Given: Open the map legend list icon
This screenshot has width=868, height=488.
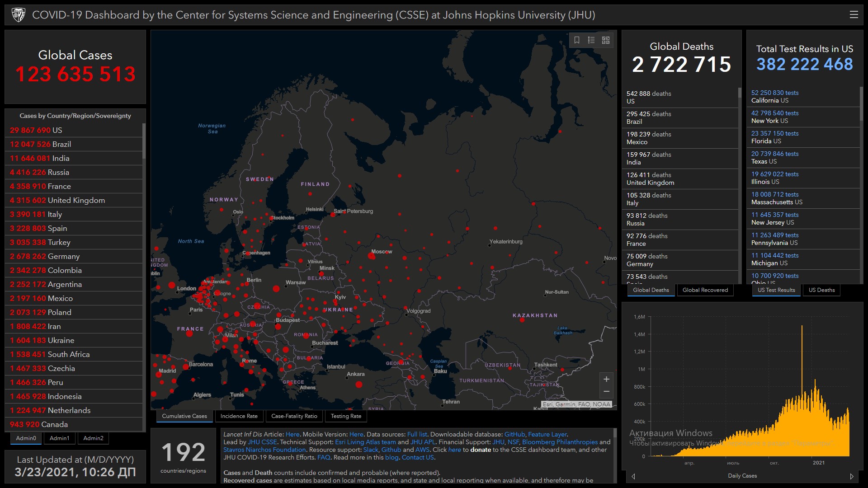Looking at the screenshot, I should pos(591,40).
